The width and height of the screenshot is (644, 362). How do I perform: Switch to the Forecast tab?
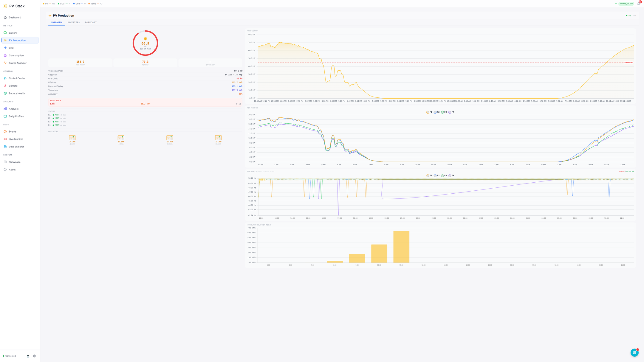click(x=91, y=22)
